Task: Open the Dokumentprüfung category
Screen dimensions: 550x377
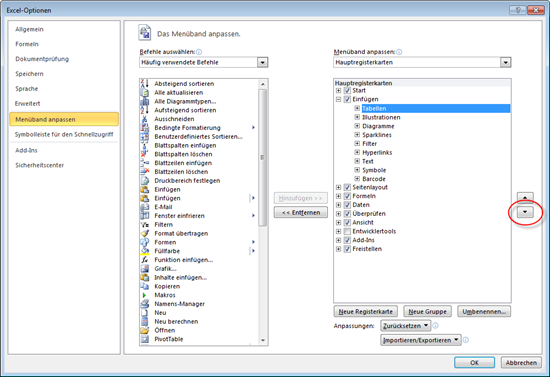Action: tap(42, 59)
